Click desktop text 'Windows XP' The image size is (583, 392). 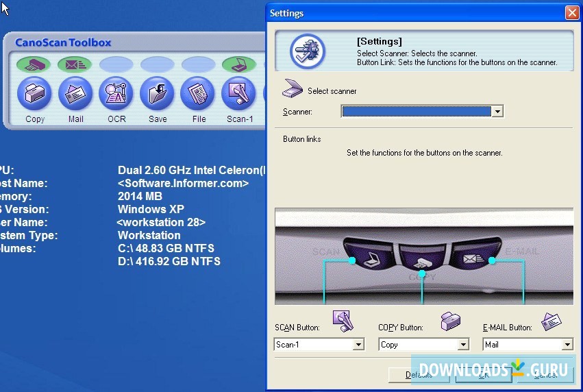(x=151, y=209)
